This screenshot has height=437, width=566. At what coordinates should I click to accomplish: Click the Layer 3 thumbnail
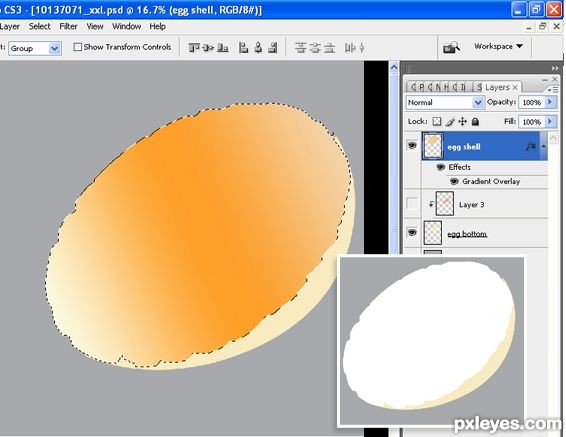[444, 204]
